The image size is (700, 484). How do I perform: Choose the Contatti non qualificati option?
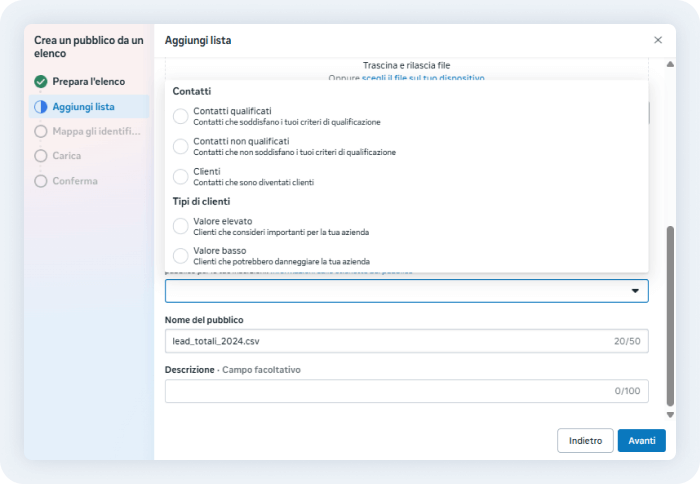(x=180, y=146)
